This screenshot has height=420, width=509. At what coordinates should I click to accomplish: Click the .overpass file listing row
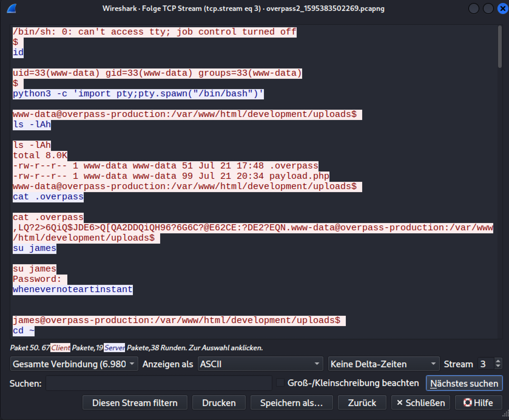(x=166, y=166)
